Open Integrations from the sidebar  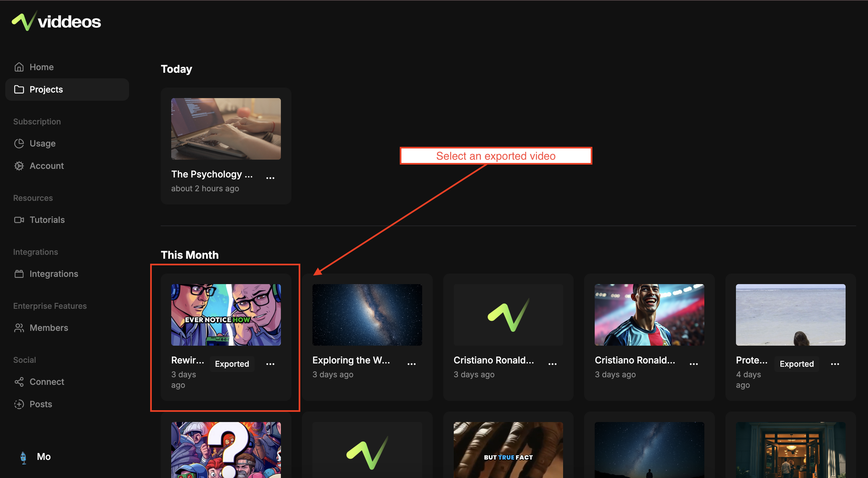(x=67, y=274)
